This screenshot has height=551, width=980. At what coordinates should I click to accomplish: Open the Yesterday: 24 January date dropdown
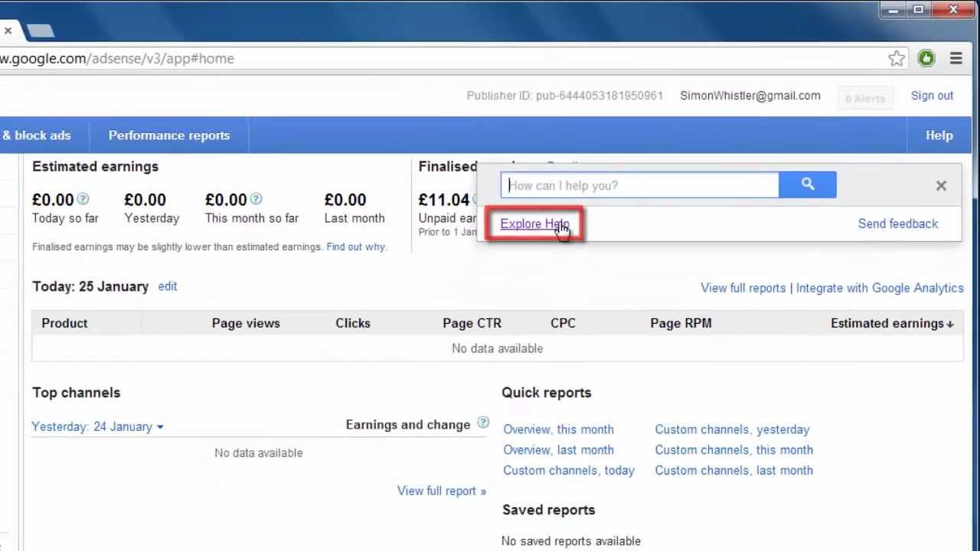(97, 426)
